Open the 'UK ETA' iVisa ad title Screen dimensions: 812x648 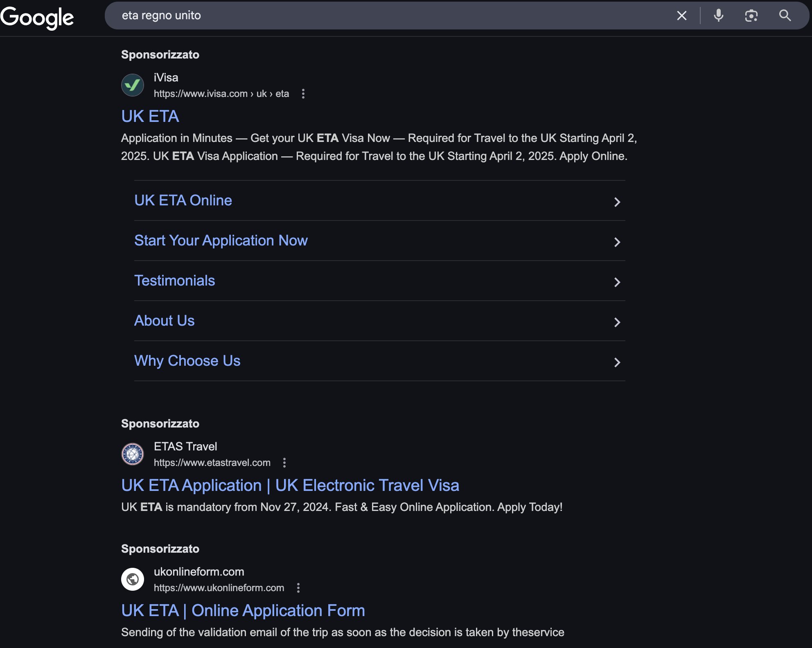coord(150,116)
